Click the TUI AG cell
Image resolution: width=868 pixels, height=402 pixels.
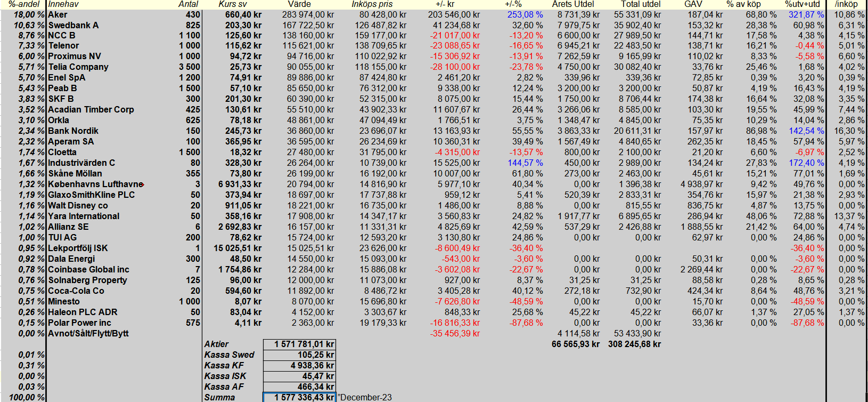point(62,238)
